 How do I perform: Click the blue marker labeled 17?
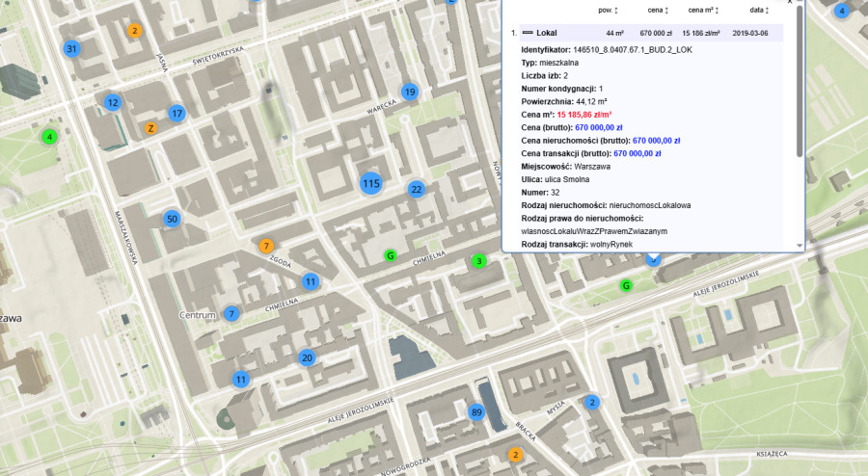click(x=176, y=113)
